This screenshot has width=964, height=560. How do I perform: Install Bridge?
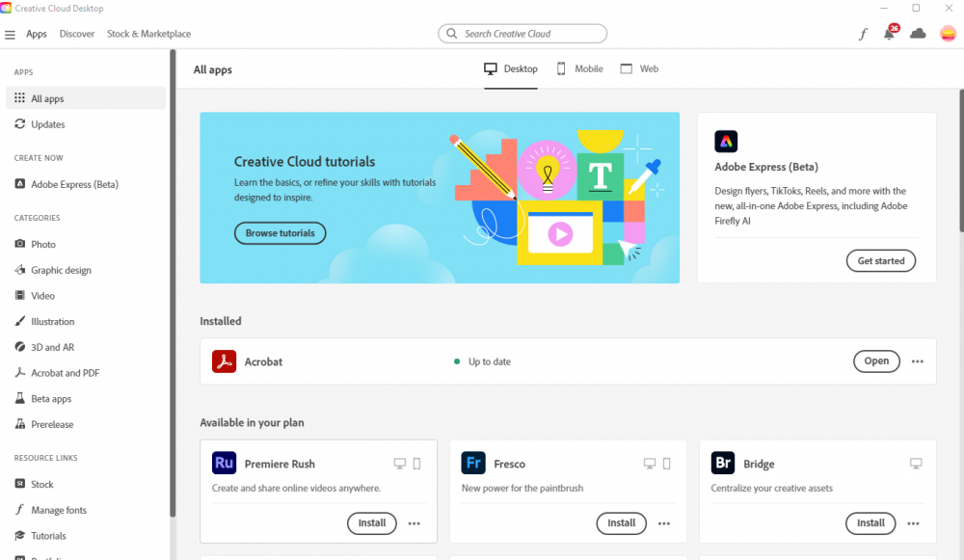tap(871, 523)
